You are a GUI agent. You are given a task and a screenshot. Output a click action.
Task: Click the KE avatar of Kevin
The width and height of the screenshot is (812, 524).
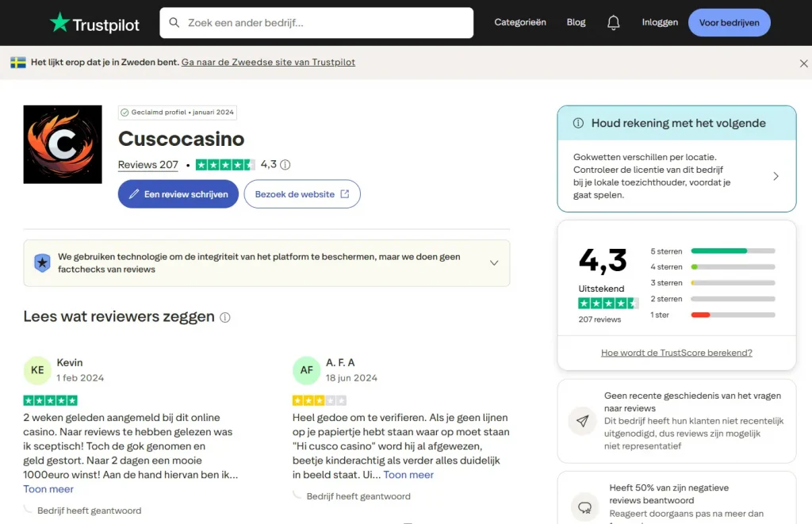coord(37,370)
